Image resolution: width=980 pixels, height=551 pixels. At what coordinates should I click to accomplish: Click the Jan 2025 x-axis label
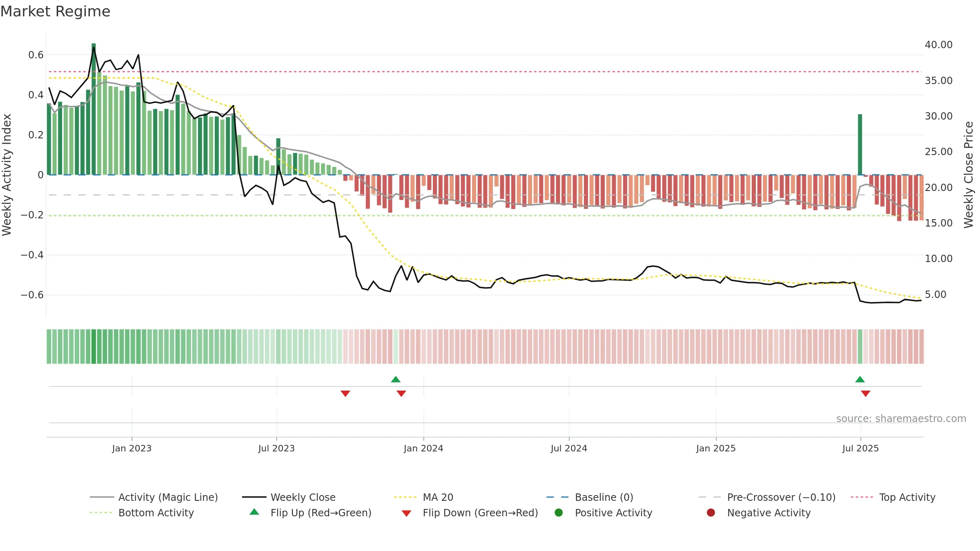[716, 448]
